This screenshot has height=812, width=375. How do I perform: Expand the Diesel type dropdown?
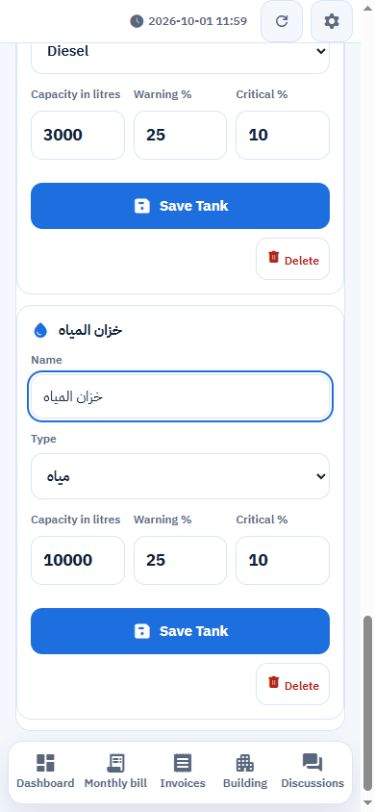click(180, 52)
